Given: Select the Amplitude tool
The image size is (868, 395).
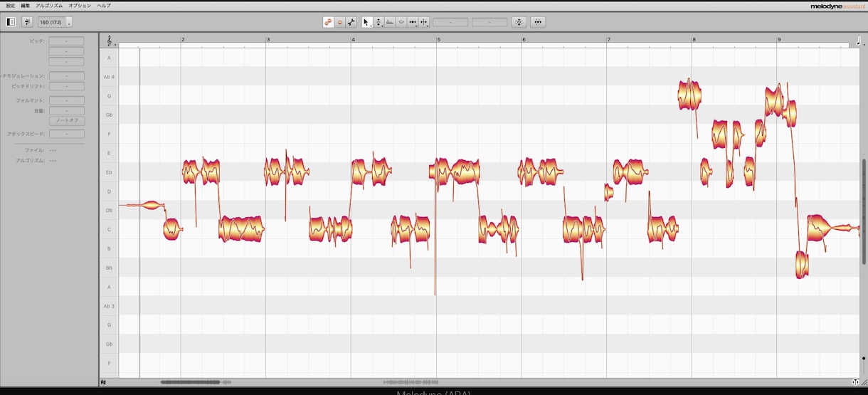Looking at the screenshot, I should coord(401,22).
